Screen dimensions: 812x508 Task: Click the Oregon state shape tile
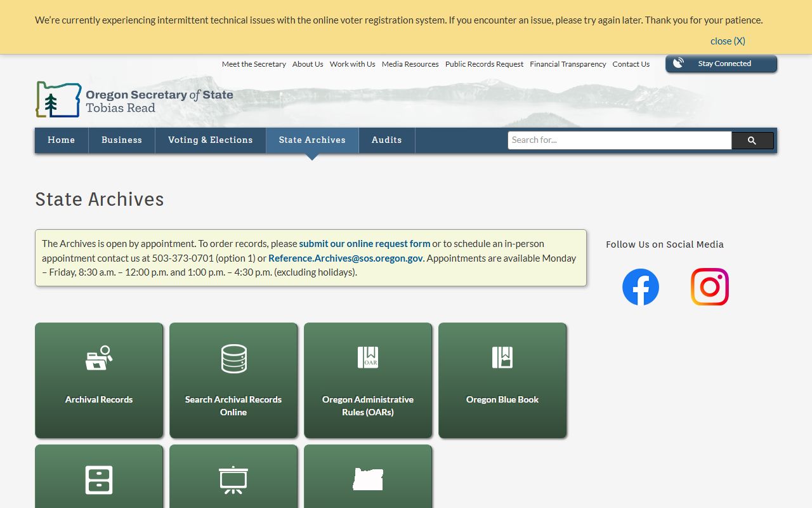coord(368,479)
